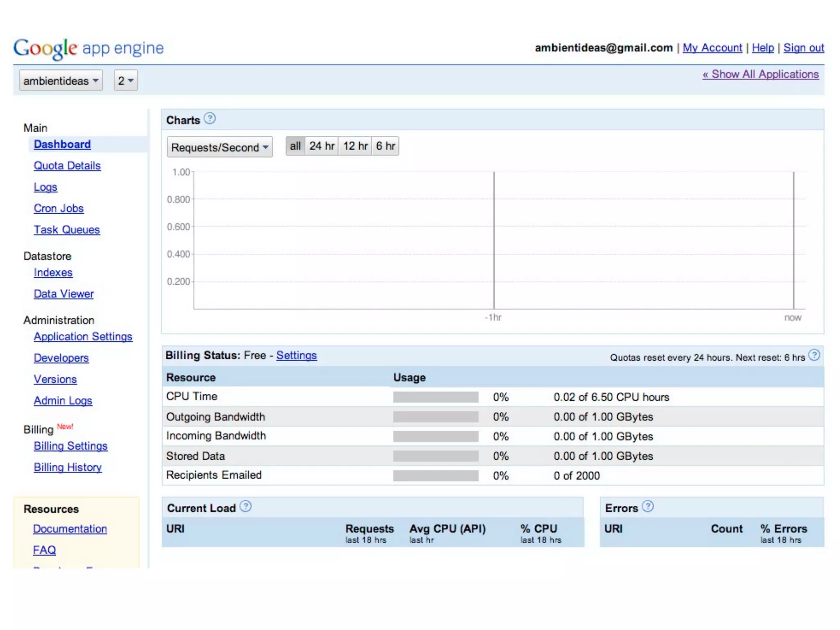Click the Errors section help icon
840x630 pixels.
coord(648,507)
